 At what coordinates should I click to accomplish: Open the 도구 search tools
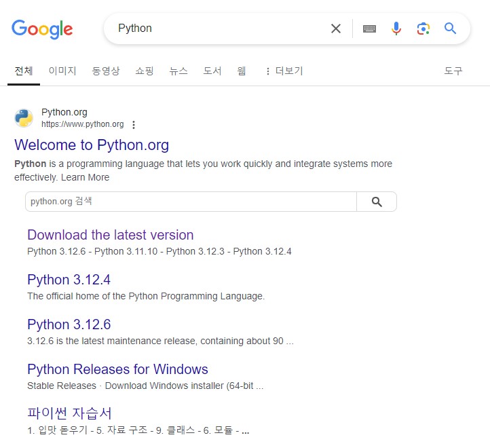click(x=453, y=71)
